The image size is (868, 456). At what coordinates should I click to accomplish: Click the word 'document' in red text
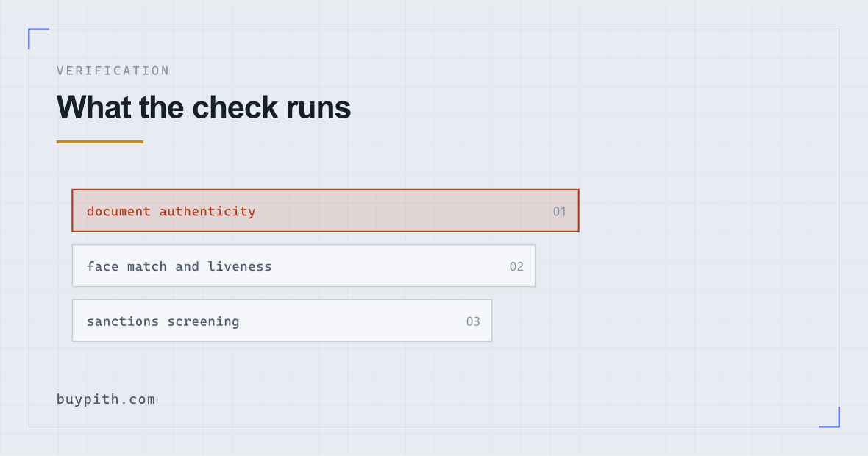(118, 211)
